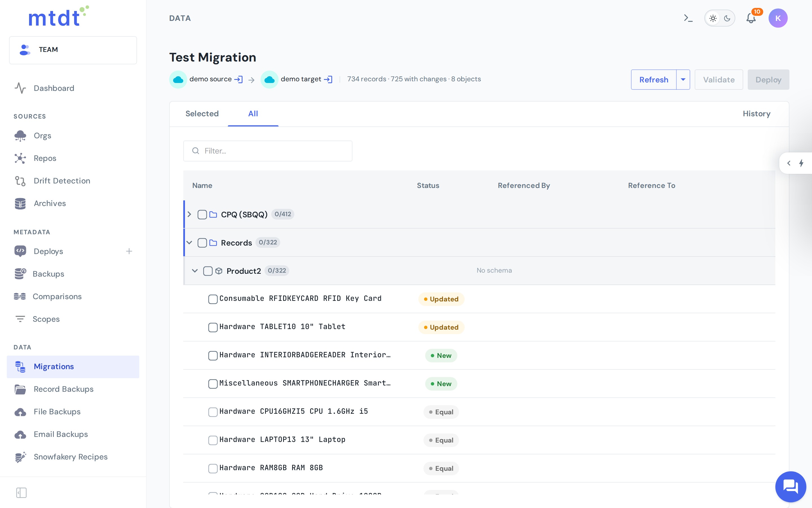Check Consumable RFIDKEYCARD record
812x508 pixels.
(x=213, y=299)
